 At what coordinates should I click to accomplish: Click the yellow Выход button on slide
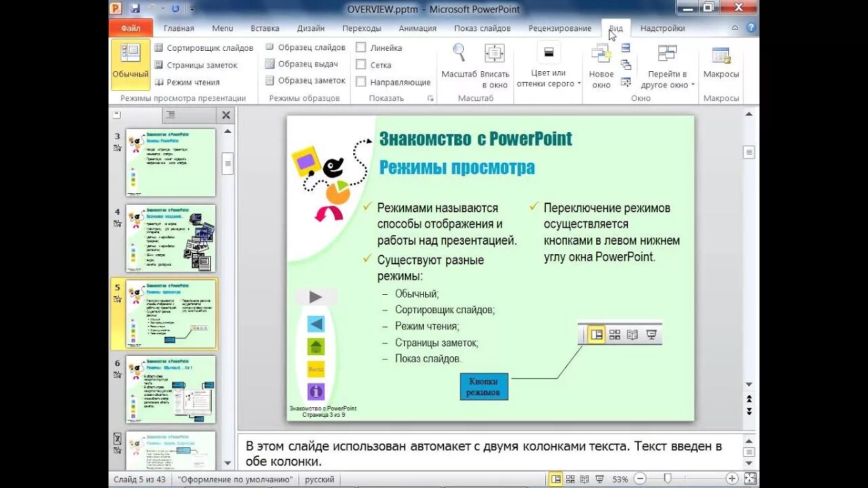(316, 369)
